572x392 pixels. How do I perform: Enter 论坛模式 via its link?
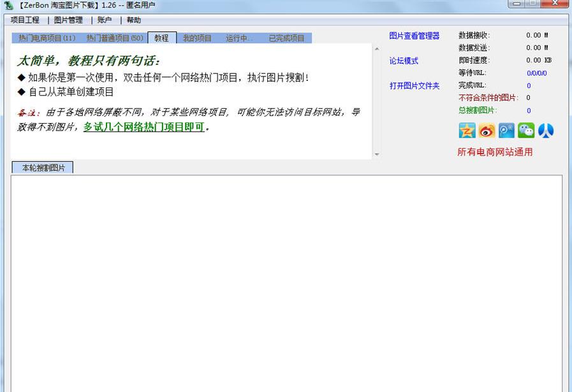pyautogui.click(x=404, y=61)
